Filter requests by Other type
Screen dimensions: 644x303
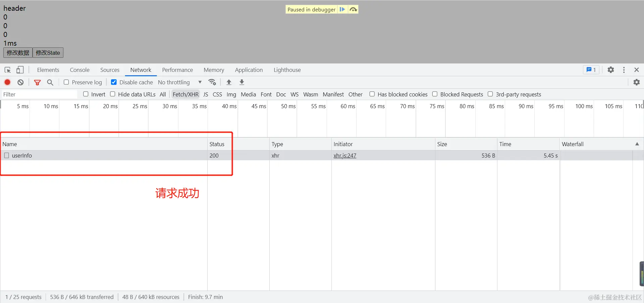click(355, 94)
